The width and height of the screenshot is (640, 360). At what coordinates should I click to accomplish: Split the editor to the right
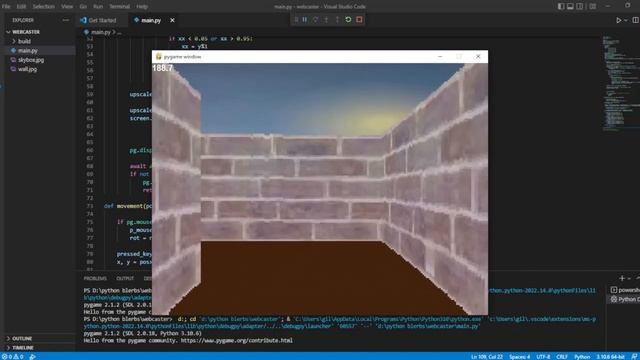tap(636, 20)
